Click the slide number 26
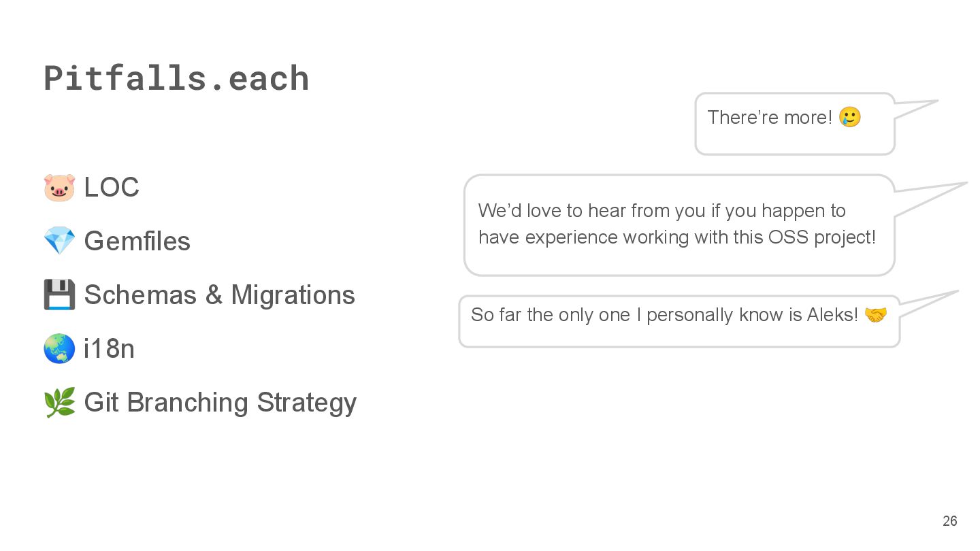This screenshot has height=551, width=980. pyautogui.click(x=949, y=521)
